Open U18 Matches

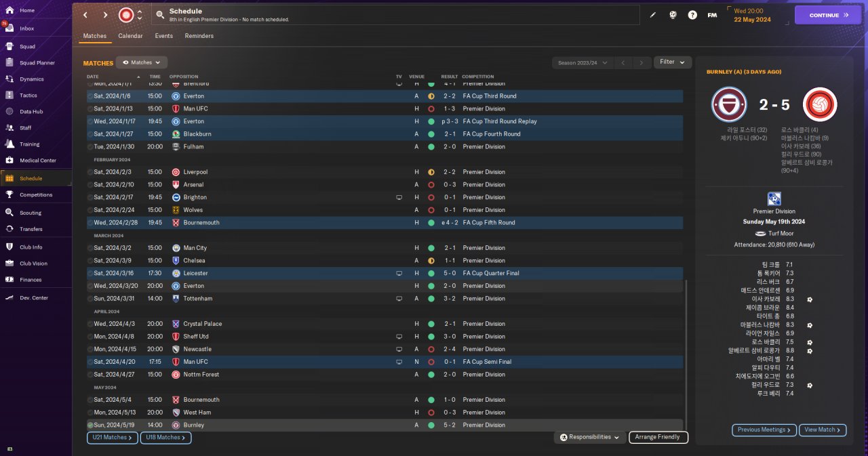(x=165, y=438)
